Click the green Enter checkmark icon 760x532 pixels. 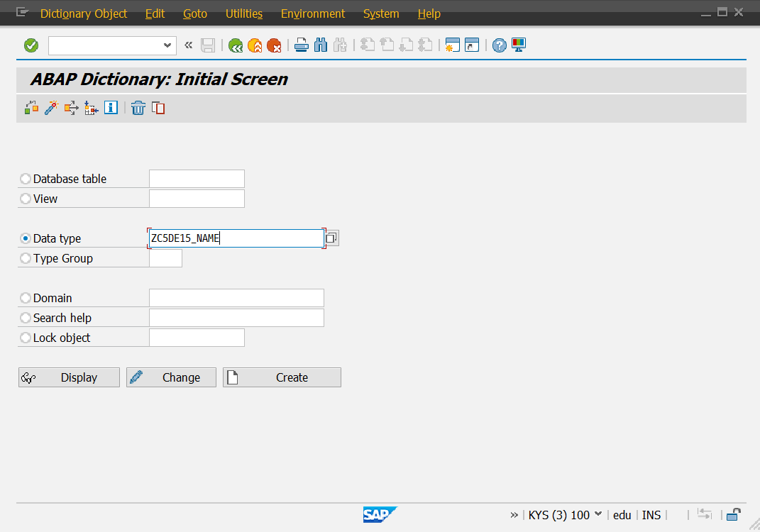pos(31,45)
